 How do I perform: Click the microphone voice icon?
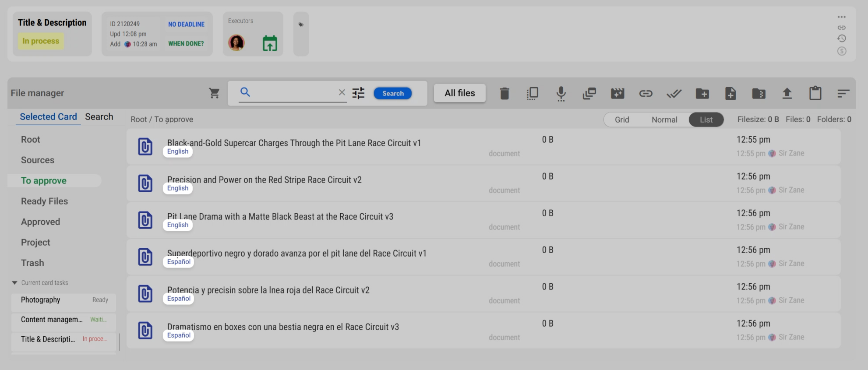pos(561,93)
